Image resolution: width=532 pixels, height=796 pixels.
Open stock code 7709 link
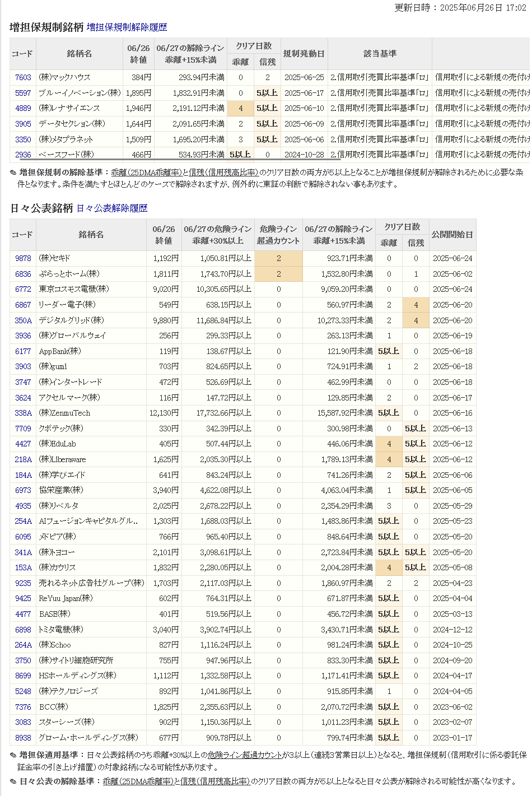pyautogui.click(x=23, y=429)
